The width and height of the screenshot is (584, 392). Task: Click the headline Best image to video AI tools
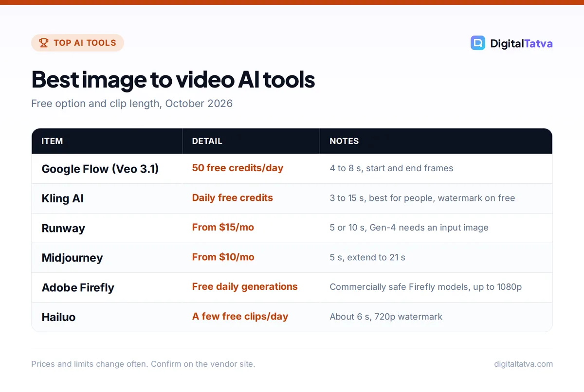(x=173, y=80)
